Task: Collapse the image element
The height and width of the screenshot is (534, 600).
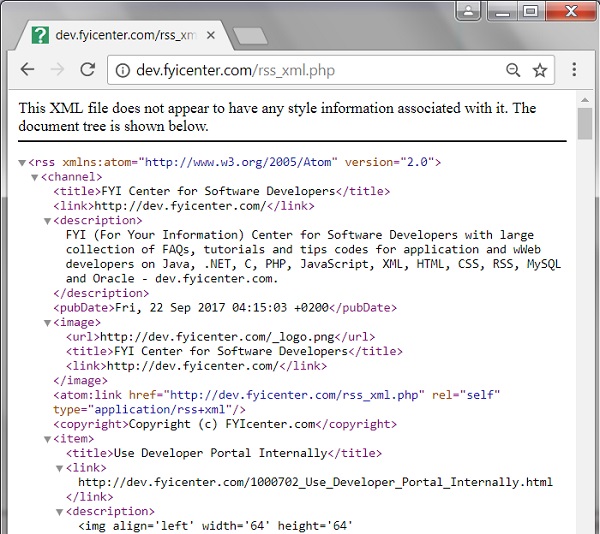Action: click(47, 324)
